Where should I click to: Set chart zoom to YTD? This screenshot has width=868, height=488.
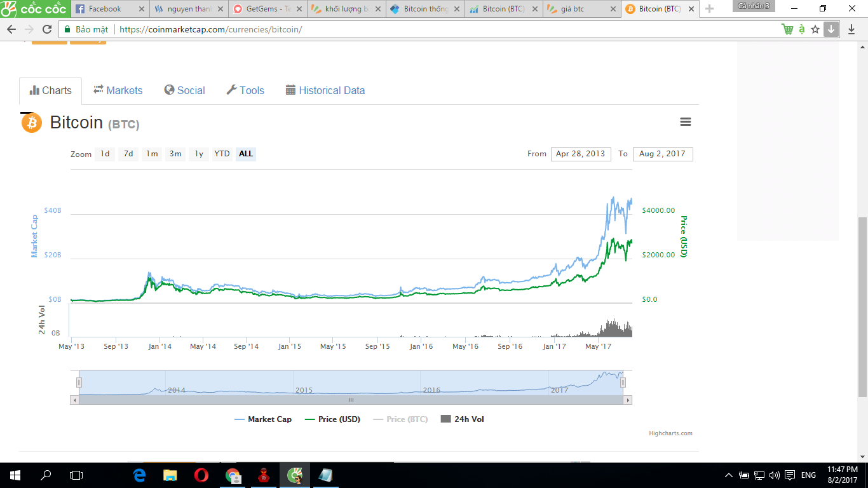[x=222, y=154]
